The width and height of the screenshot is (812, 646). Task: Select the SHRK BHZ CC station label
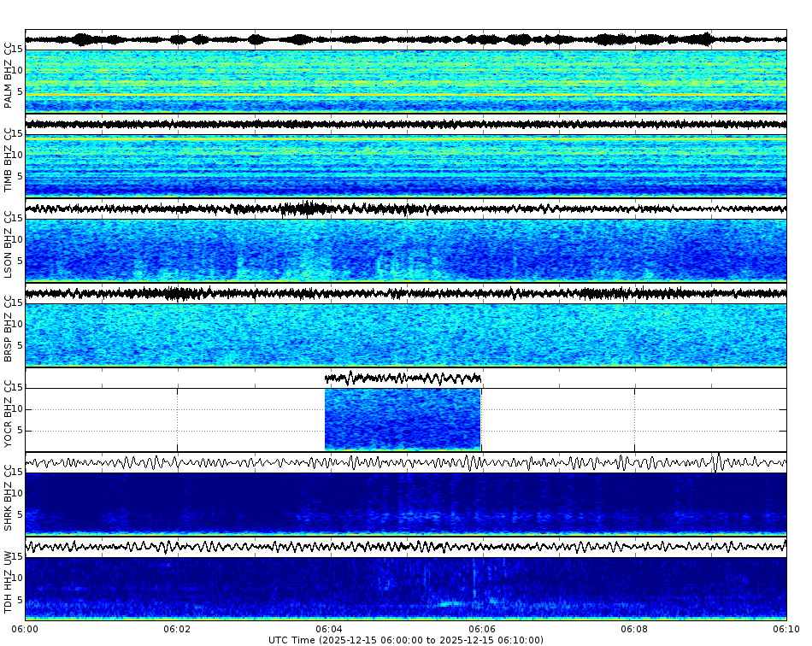[9, 499]
